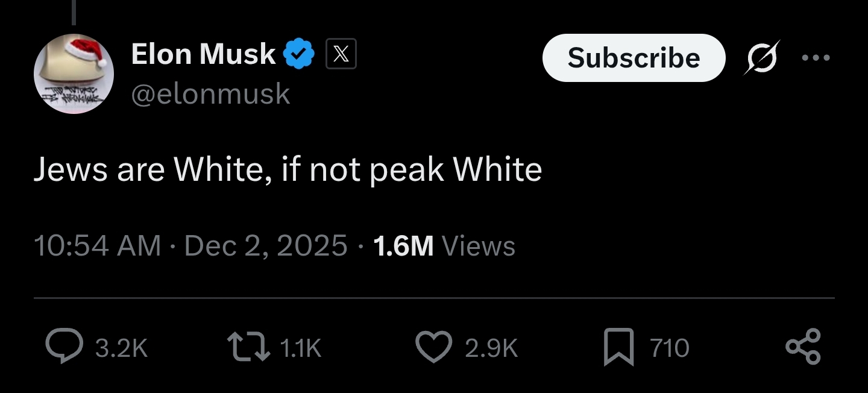Open the Dec 2, 2025 date link
Image resolution: width=868 pixels, height=393 pixels.
266,246
